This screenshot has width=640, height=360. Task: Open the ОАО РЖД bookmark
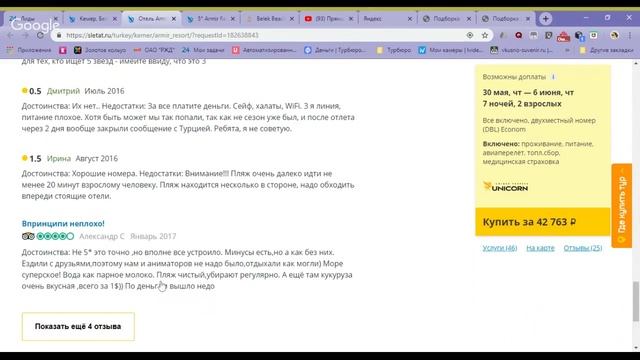(154, 50)
